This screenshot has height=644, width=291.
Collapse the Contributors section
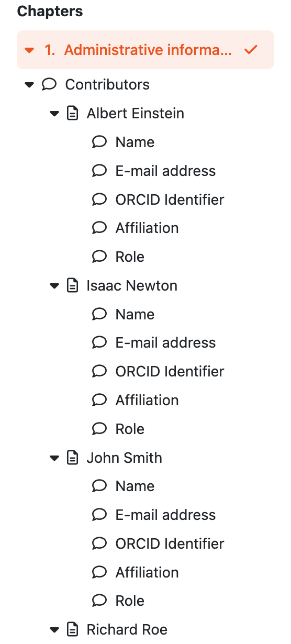(29, 84)
